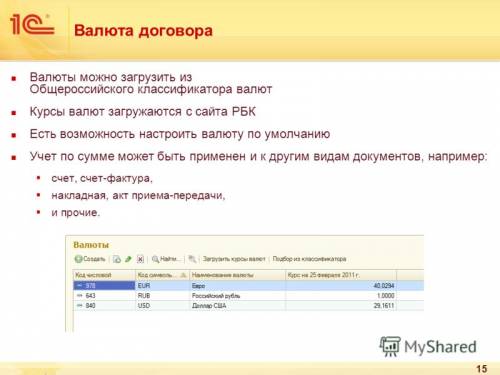Viewport: 500px width, 375px height.
Task: Select the RUB Российский рубль row
Action: 248,296
